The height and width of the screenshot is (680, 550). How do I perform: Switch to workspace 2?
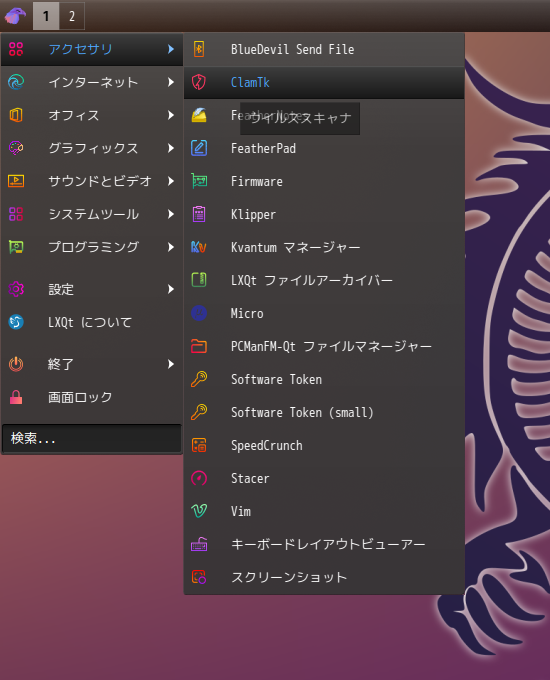[x=72, y=16]
